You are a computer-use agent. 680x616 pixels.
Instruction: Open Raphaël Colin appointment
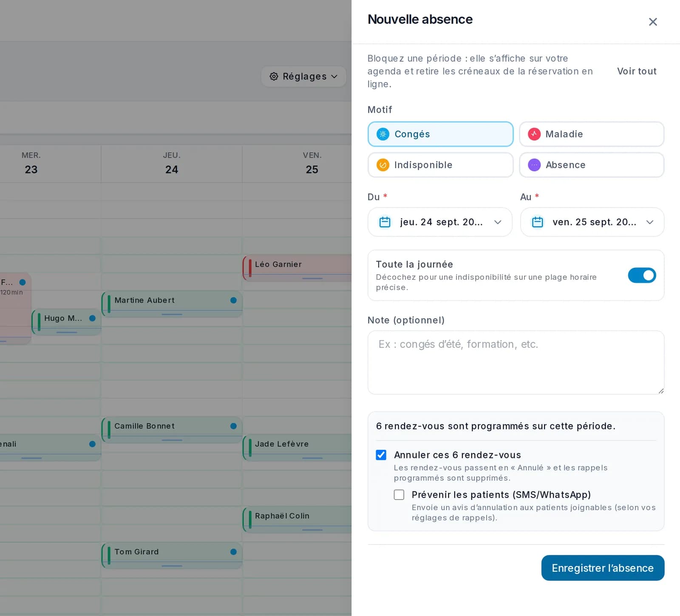coord(297,519)
